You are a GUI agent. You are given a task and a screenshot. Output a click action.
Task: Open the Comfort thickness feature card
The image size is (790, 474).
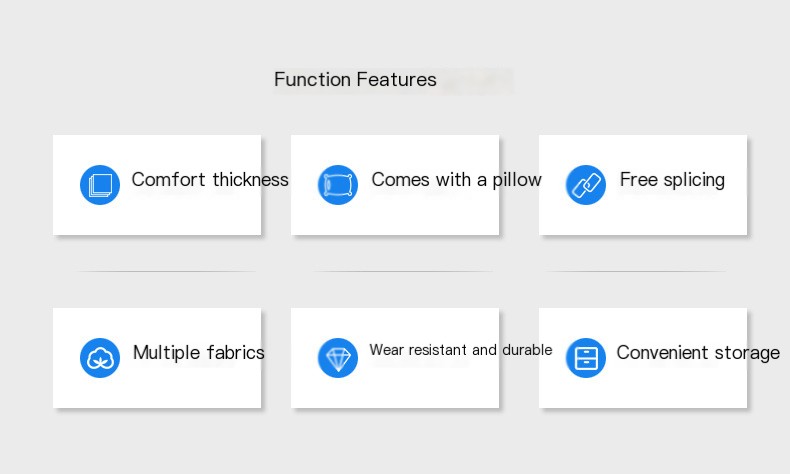(157, 185)
